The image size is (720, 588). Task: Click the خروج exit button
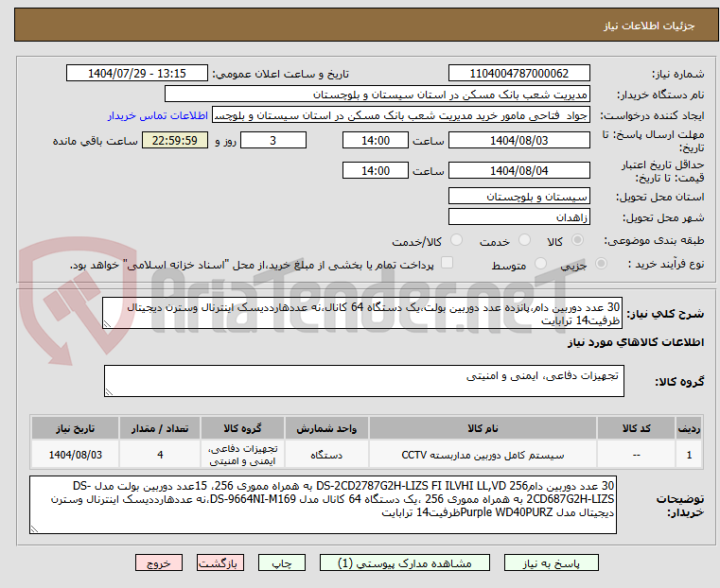[x=159, y=562]
